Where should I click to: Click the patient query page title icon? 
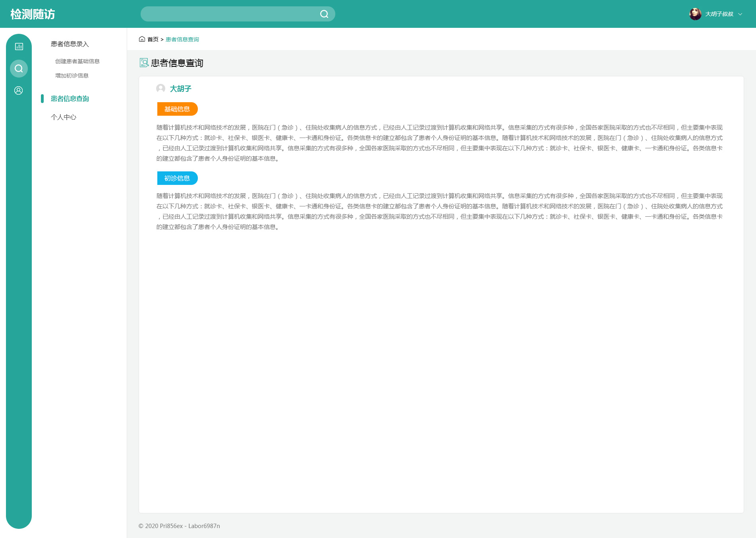tap(144, 63)
